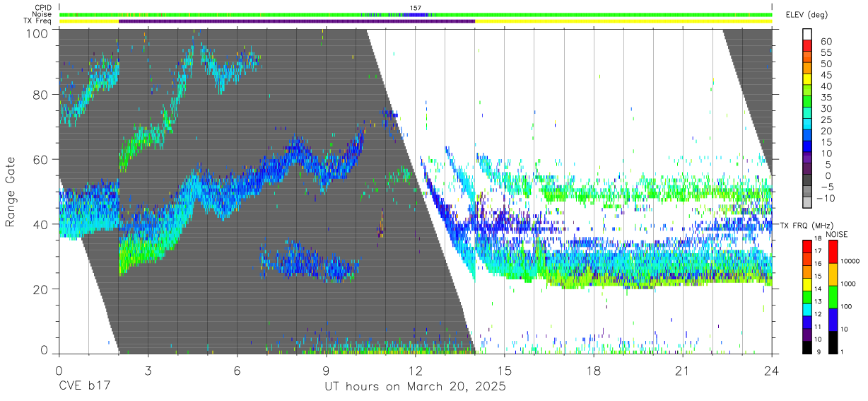Image resolution: width=868 pixels, height=401 pixels.
Task: Click the 35 label on elevation scale
Action: 826,98
